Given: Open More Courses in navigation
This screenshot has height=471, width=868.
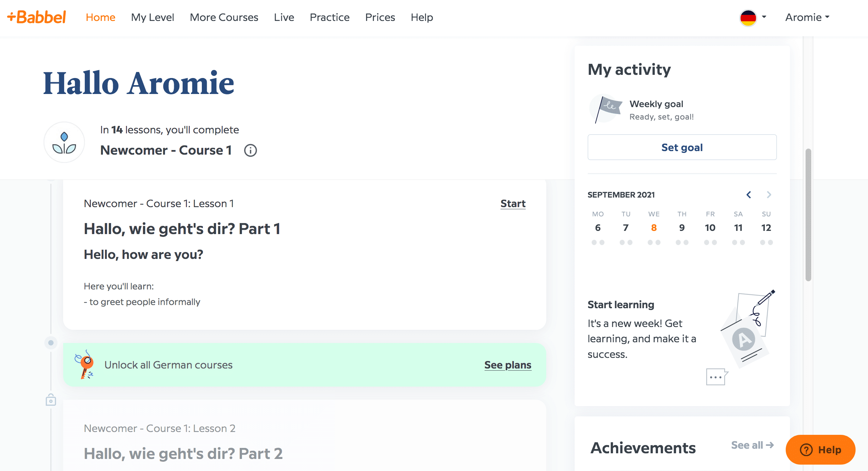Looking at the screenshot, I should [x=224, y=17].
